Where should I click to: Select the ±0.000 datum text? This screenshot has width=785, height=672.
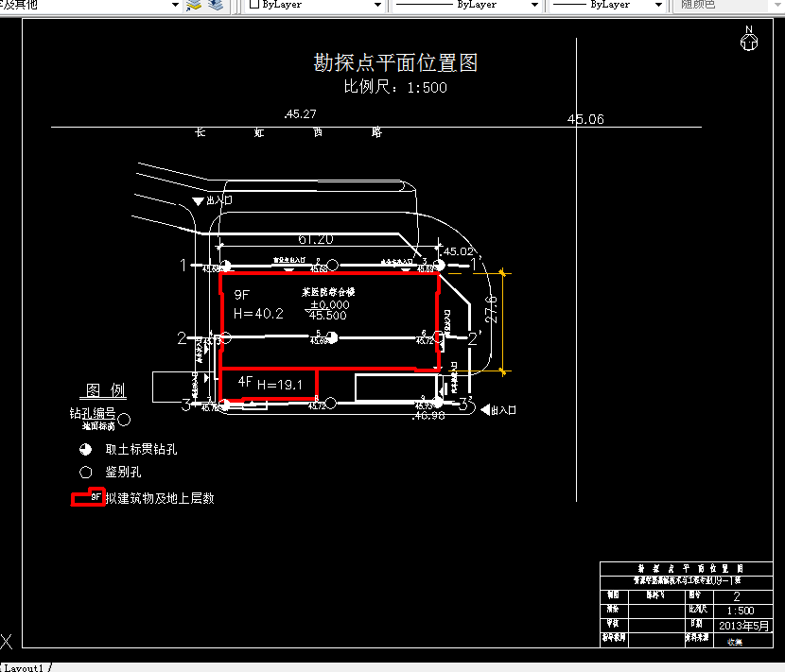tap(329, 304)
